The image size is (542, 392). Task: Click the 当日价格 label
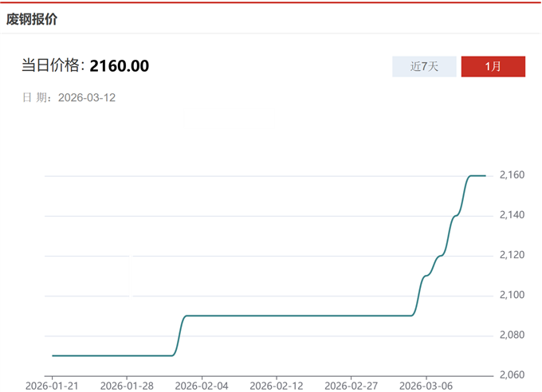point(53,65)
